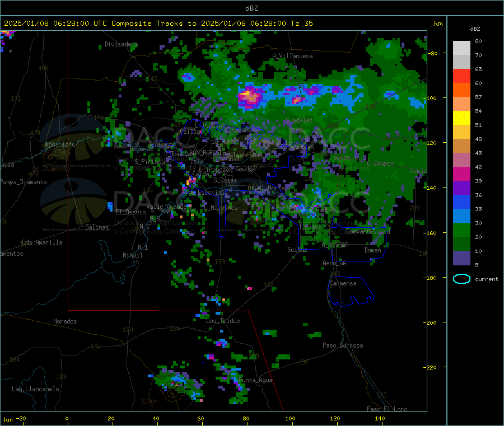Click the Soitue map label
This screenshot has height=426, width=504.
[297, 250]
